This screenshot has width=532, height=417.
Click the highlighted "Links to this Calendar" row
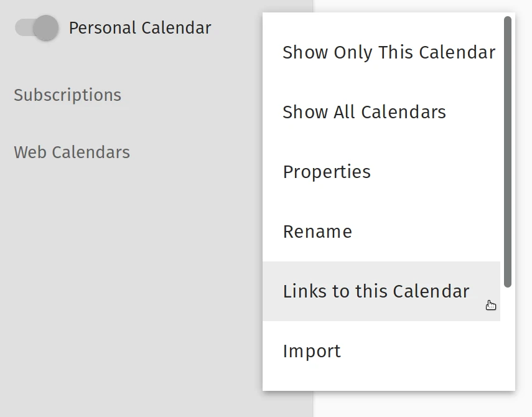(x=376, y=291)
